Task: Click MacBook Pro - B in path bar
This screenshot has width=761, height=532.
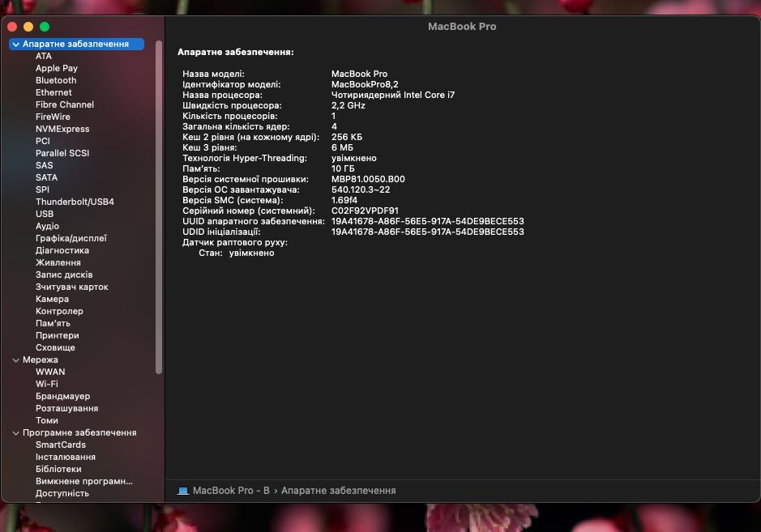Action: pos(231,491)
